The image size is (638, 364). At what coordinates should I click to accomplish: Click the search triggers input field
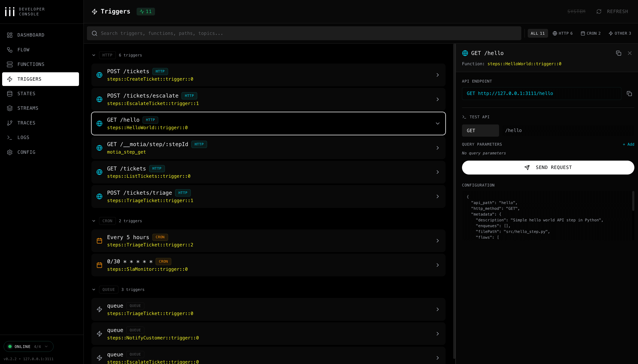[x=275, y=33]
